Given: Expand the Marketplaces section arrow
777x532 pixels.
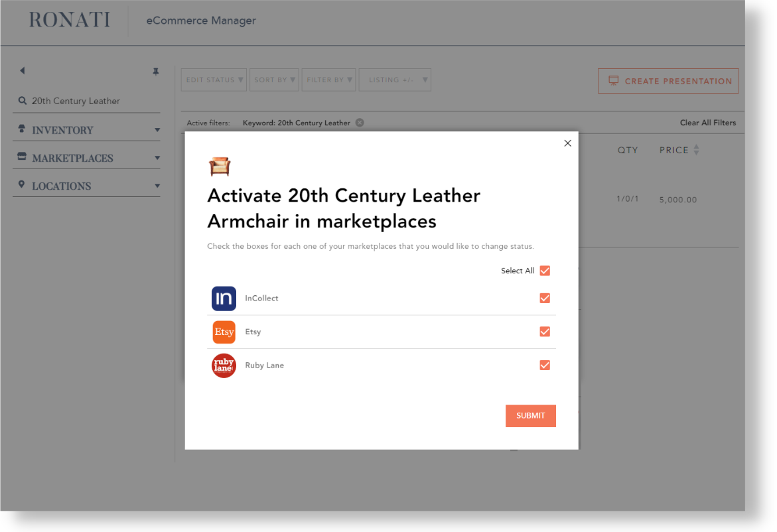Looking at the screenshot, I should (157, 158).
